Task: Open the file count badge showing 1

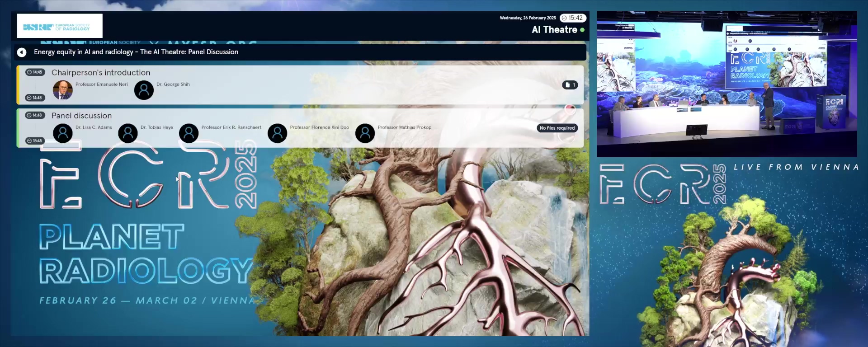Action: pyautogui.click(x=570, y=85)
